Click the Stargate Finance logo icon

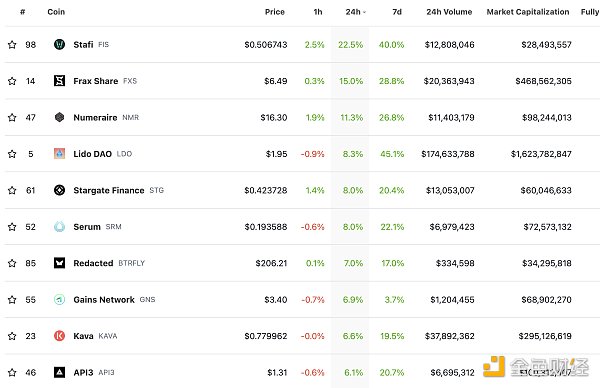(59, 190)
